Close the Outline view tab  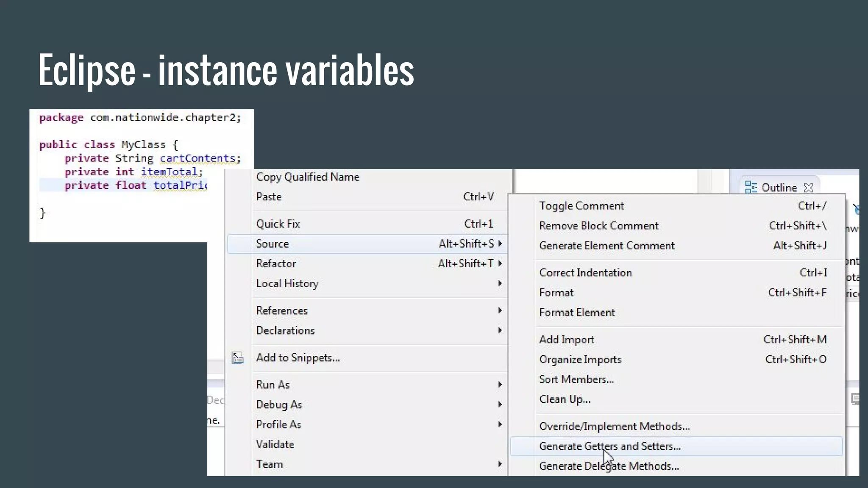808,188
